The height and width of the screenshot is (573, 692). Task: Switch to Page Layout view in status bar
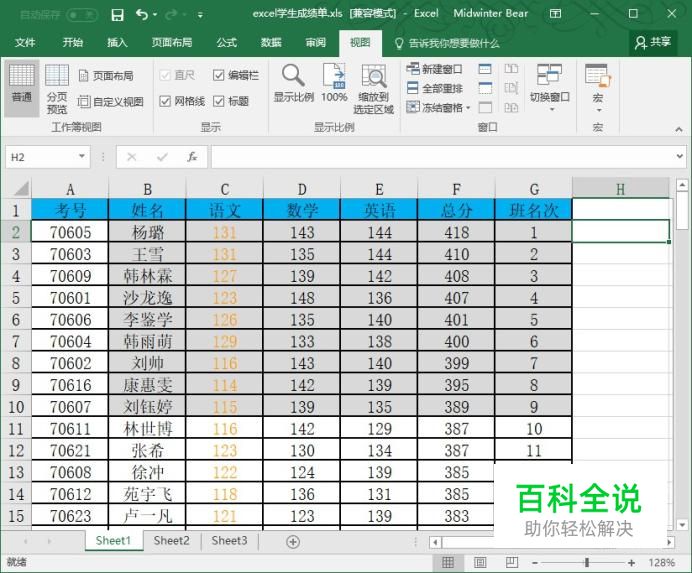480,562
